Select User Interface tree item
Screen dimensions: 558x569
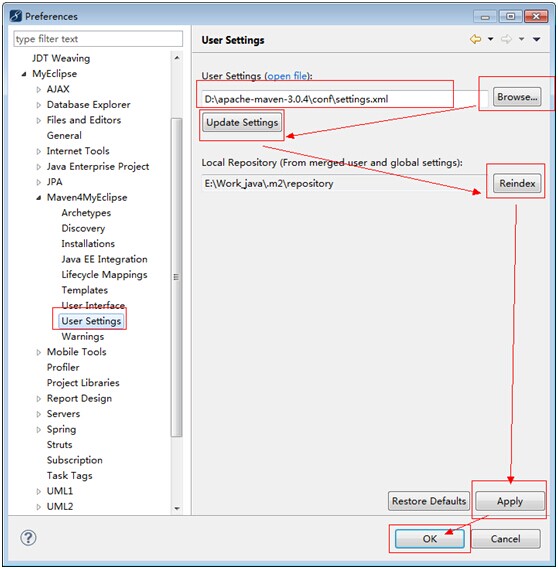[93, 306]
